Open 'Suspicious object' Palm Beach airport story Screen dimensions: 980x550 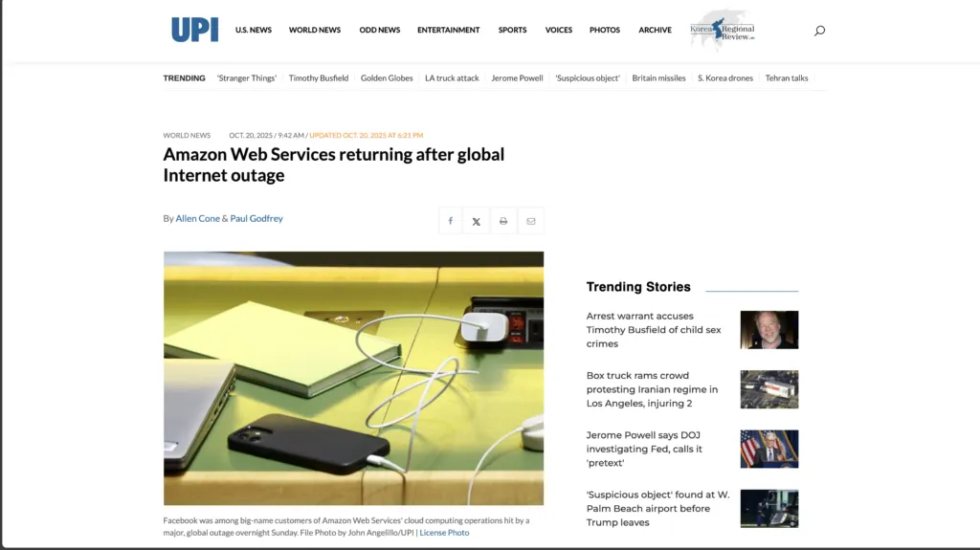point(657,508)
